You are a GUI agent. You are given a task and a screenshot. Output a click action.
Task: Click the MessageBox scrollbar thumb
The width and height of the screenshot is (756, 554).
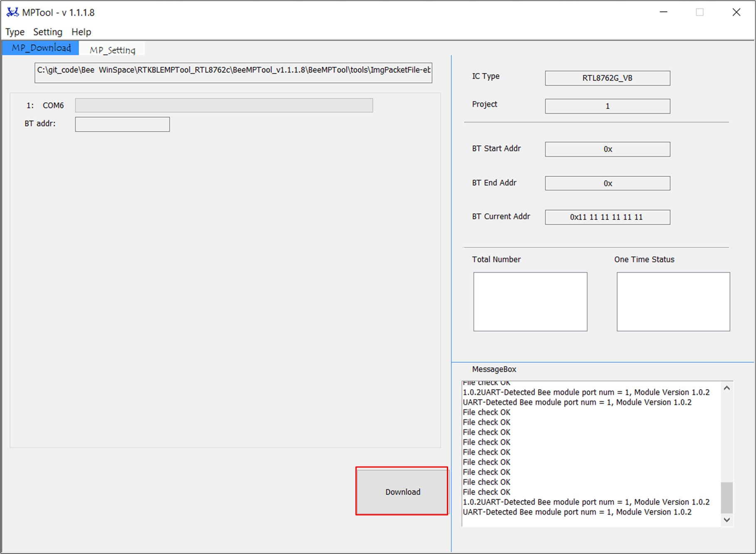(x=726, y=498)
